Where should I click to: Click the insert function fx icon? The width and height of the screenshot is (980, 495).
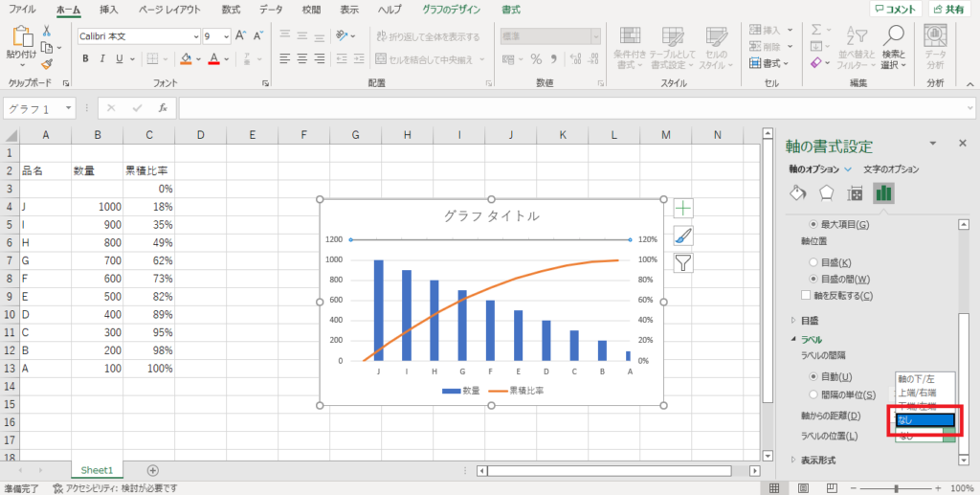[163, 108]
